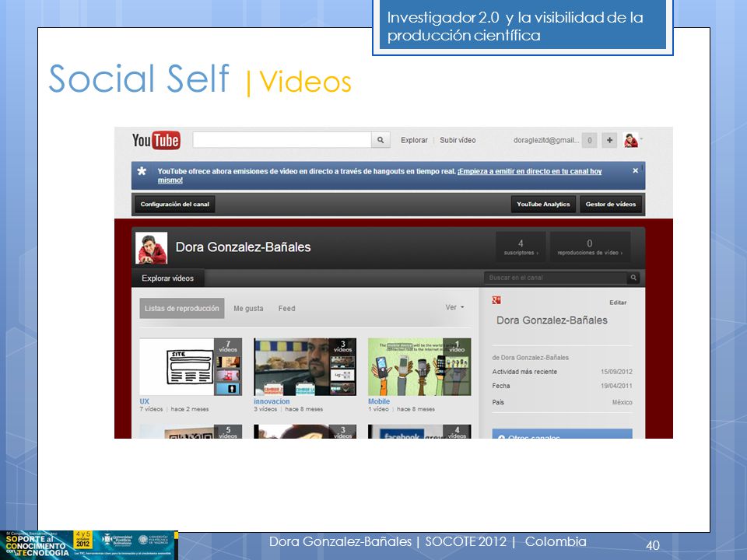Open the Mobile playlist thumbnail
747x560 pixels.
point(419,366)
